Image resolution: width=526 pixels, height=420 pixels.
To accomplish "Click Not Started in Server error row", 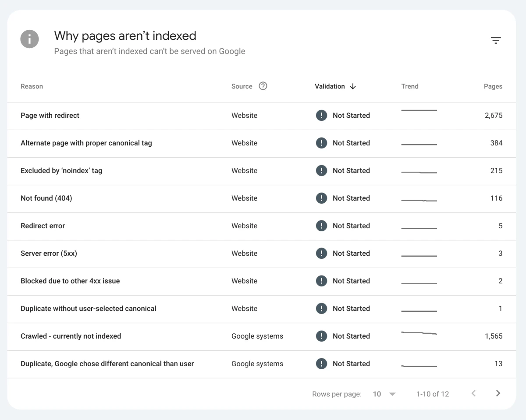I will [x=351, y=254].
